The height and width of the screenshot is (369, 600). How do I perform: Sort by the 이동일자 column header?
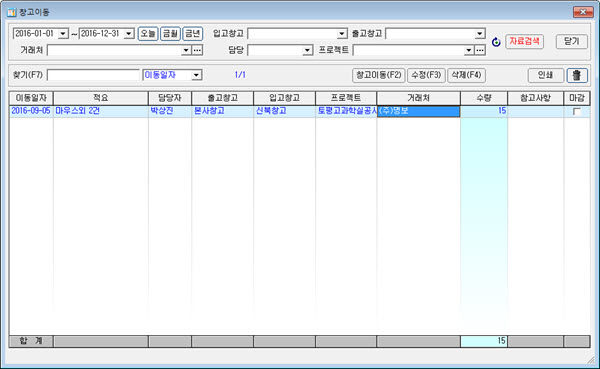[31, 98]
